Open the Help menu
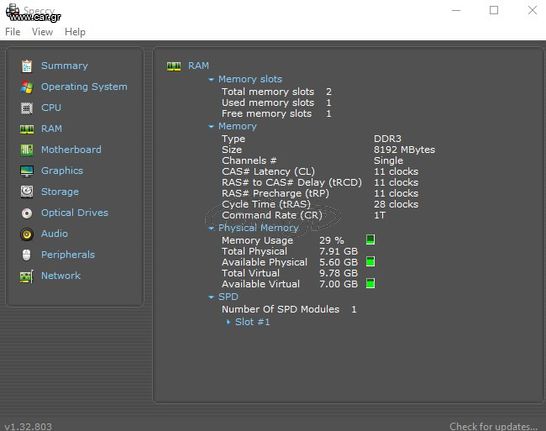 75,32
